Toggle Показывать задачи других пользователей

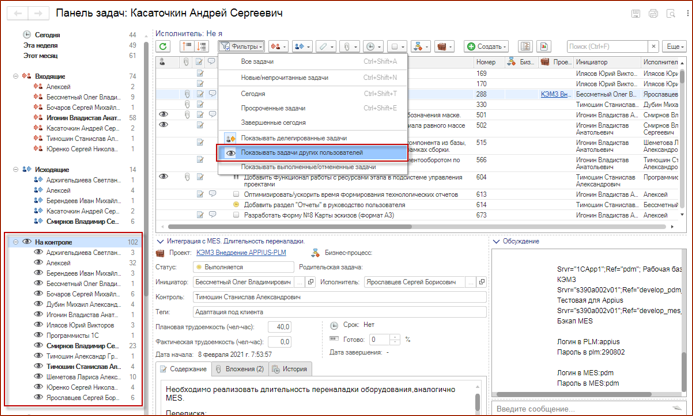pos(312,153)
